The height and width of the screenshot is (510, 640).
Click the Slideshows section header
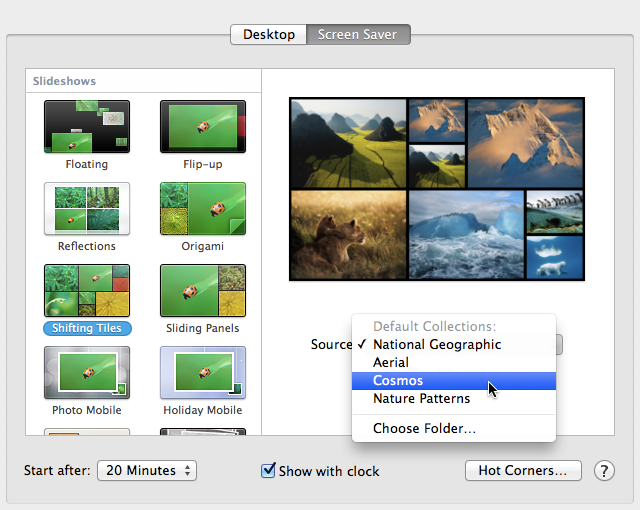pos(64,81)
